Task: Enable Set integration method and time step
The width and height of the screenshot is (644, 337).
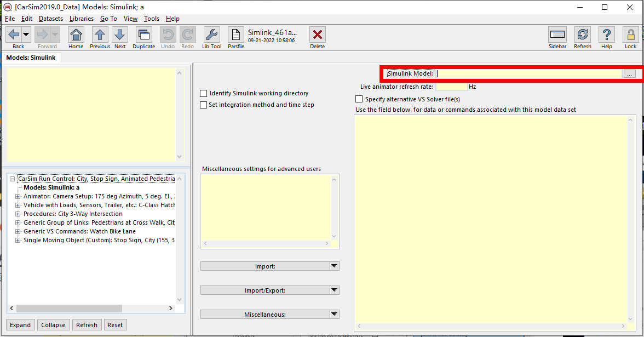Action: click(203, 105)
